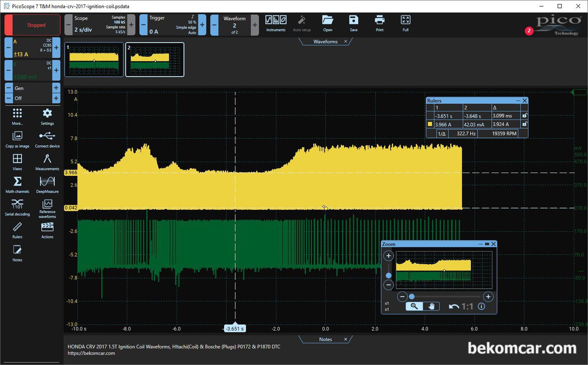Close the Waveforms tab with X
The height and width of the screenshot is (365, 588).
coord(345,41)
